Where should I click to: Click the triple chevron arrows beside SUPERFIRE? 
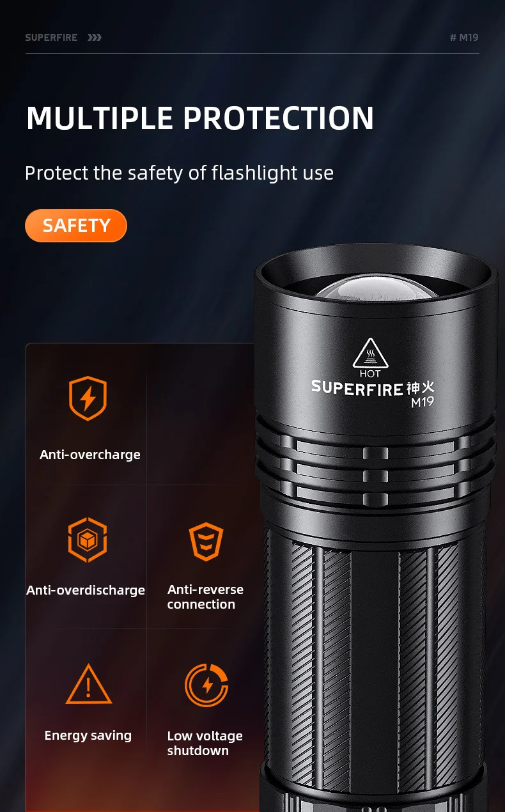[x=95, y=38]
